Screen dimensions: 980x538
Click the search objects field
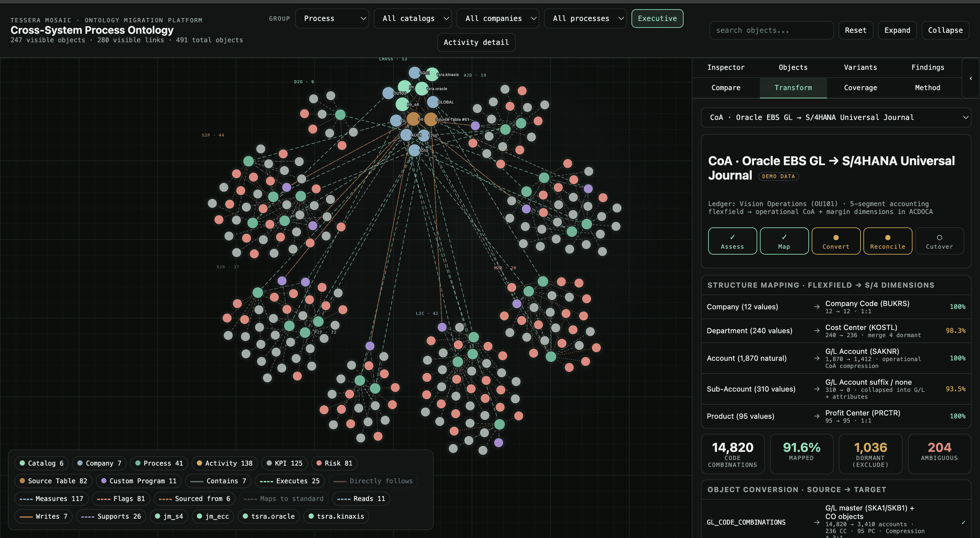771,30
